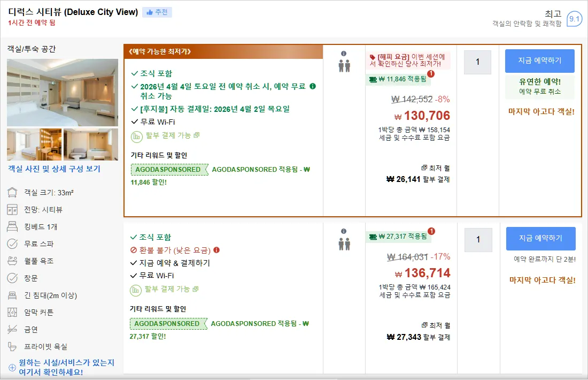Open room quantity dropdown for the 130,706 rate
588x380 pixels.
(x=477, y=62)
